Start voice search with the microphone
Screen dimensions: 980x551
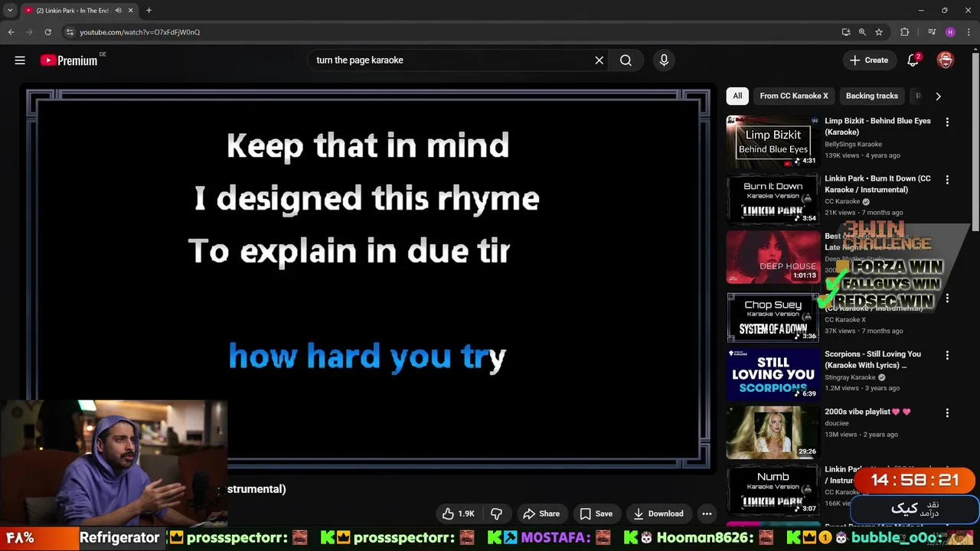tap(664, 60)
